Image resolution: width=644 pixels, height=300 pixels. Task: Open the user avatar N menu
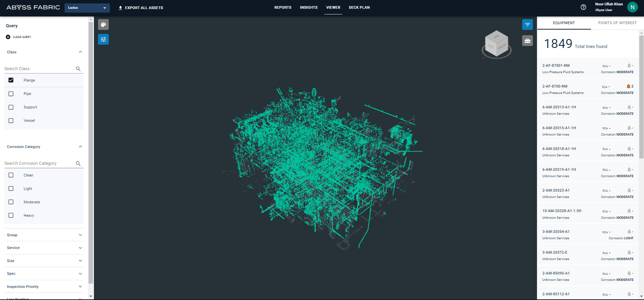tap(632, 7)
